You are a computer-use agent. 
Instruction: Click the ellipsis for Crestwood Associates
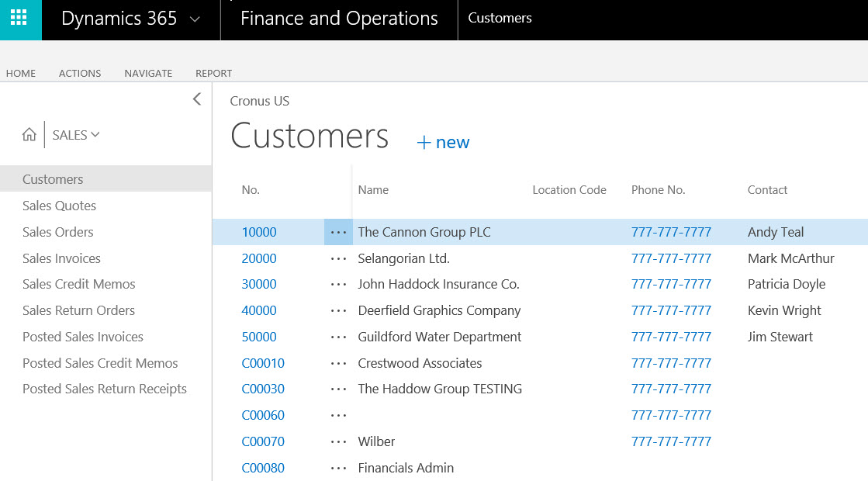[338, 363]
